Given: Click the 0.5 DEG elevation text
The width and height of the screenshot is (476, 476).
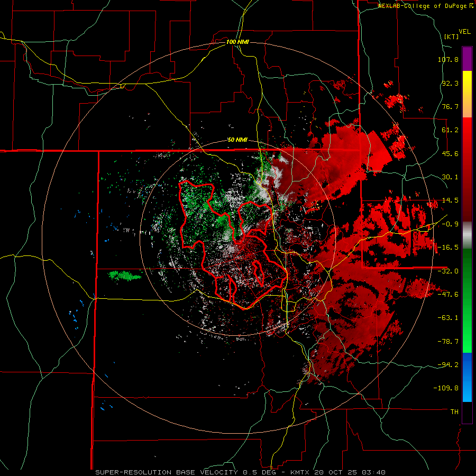Looking at the screenshot, I should [x=260, y=472].
